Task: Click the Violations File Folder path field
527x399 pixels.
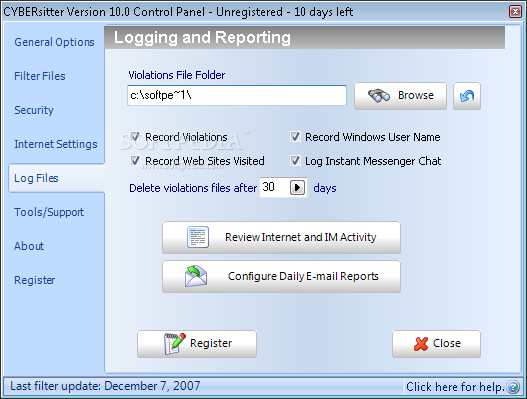Action: tap(237, 95)
